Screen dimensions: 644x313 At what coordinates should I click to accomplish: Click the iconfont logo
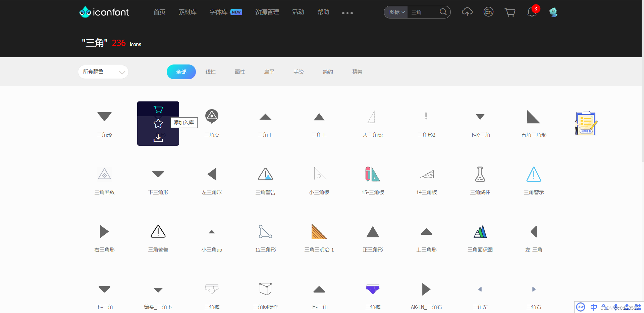point(104,12)
